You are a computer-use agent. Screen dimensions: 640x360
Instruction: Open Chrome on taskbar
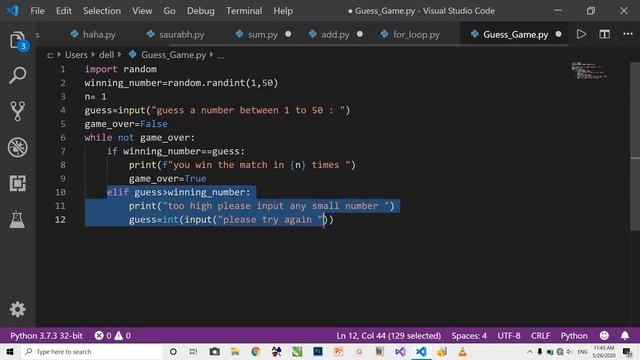click(x=256, y=351)
